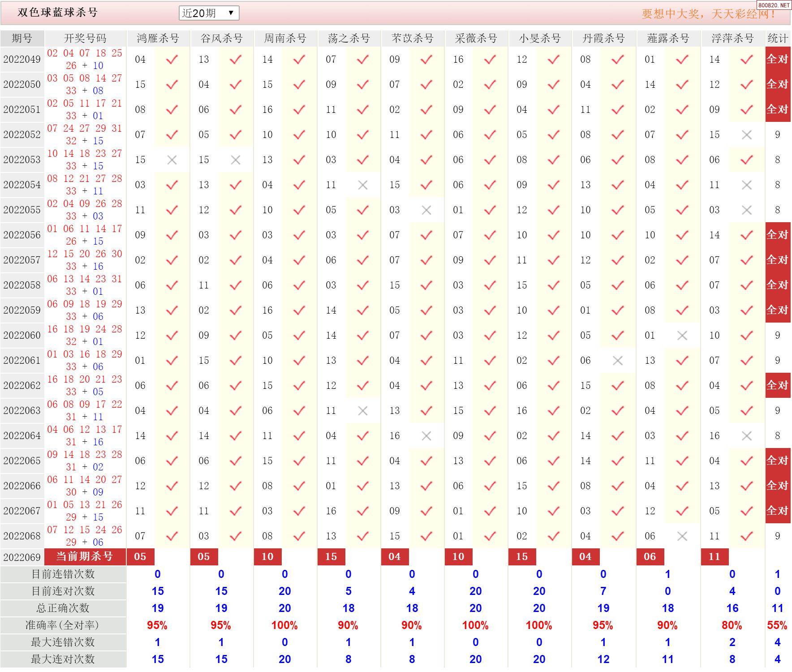The height and width of the screenshot is (672, 792).
Task: Click the 芣苡杀号 column header
Action: tap(413, 39)
